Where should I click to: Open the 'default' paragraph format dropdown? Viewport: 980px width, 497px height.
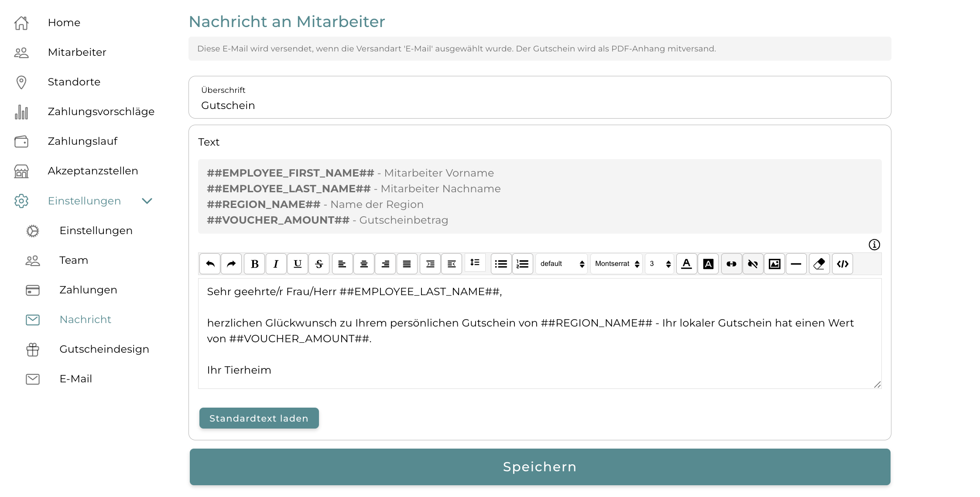pyautogui.click(x=562, y=264)
